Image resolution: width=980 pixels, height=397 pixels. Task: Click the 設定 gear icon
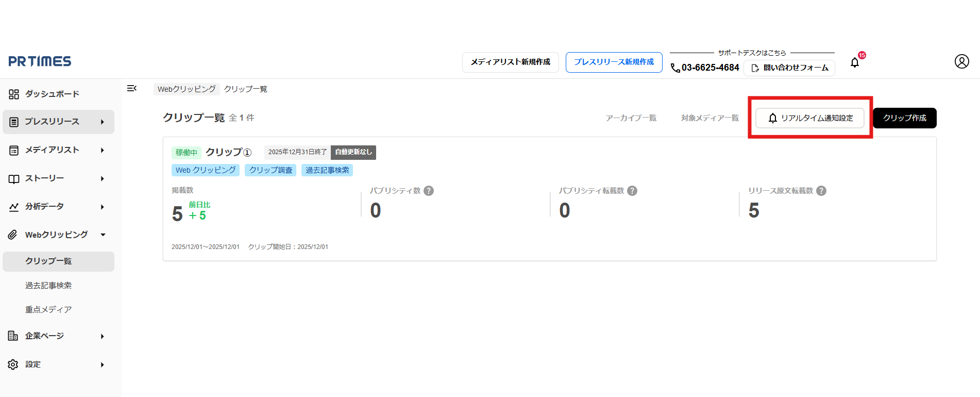[x=13, y=365]
